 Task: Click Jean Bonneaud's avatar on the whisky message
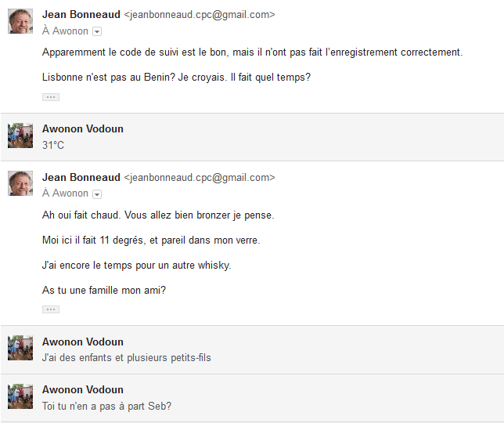click(20, 183)
